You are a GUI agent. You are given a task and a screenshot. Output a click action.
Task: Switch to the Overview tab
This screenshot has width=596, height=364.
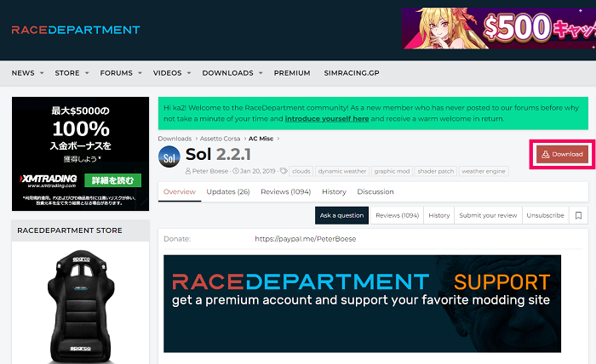point(180,191)
